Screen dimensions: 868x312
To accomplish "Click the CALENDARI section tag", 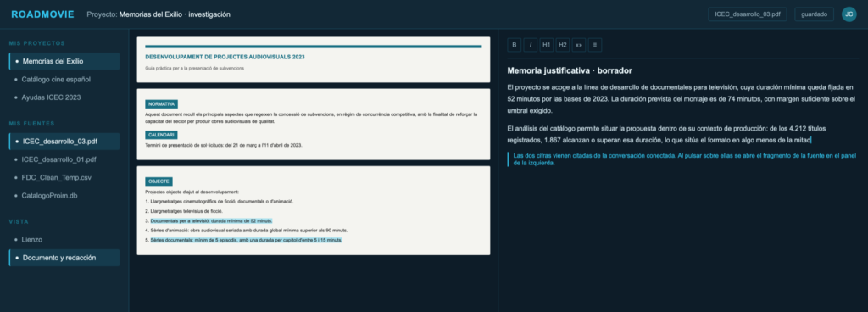I will pos(161,135).
